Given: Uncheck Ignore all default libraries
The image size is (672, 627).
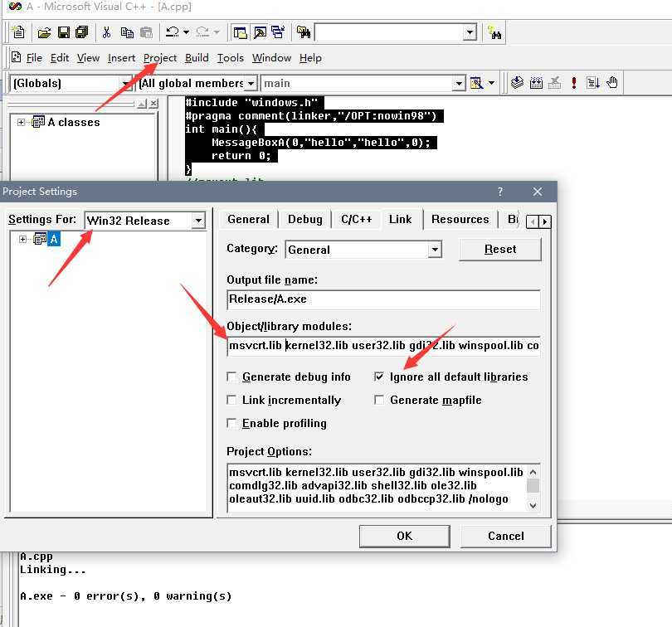Looking at the screenshot, I should tap(379, 377).
